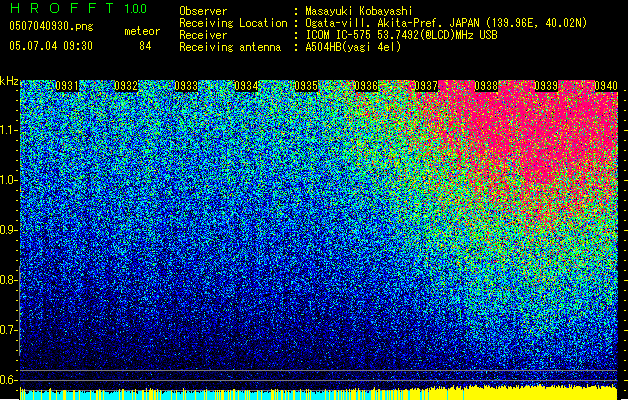The height and width of the screenshot is (400, 629).
Task: Click the Ogata-vill. Akita-Pref. JAPAN location text
Action: point(446,23)
